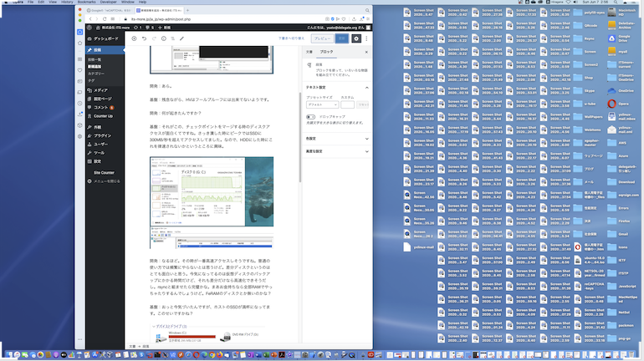This screenshot has height=361, width=644.
Task: Click the カスタム custom font size field
Action: coord(348,105)
